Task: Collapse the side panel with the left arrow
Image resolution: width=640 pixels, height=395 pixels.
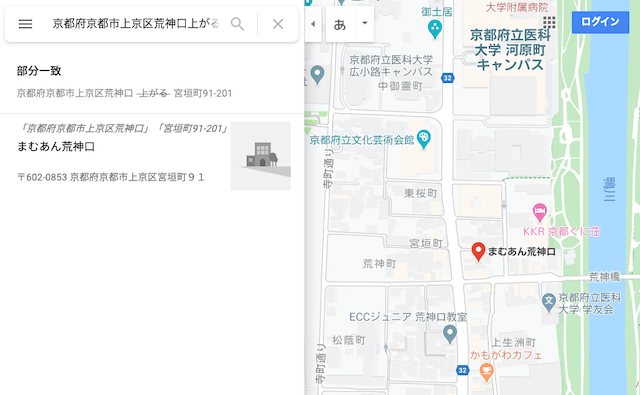Action: 313,24
